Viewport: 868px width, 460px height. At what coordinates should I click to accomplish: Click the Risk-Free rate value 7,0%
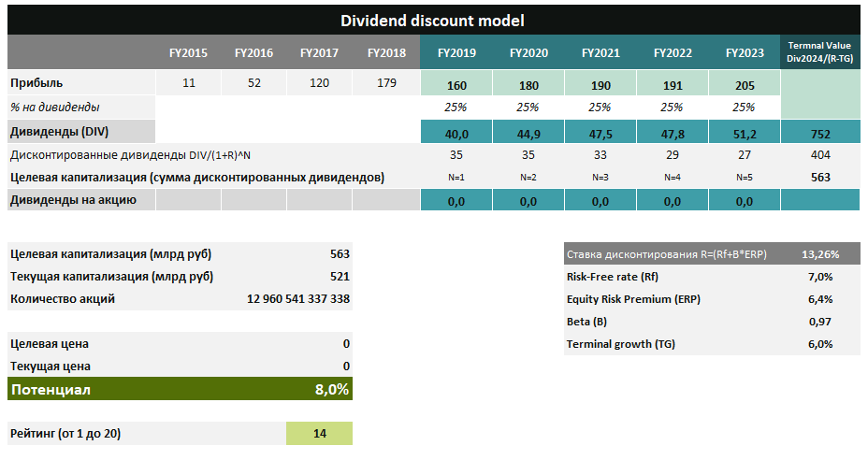(818, 277)
